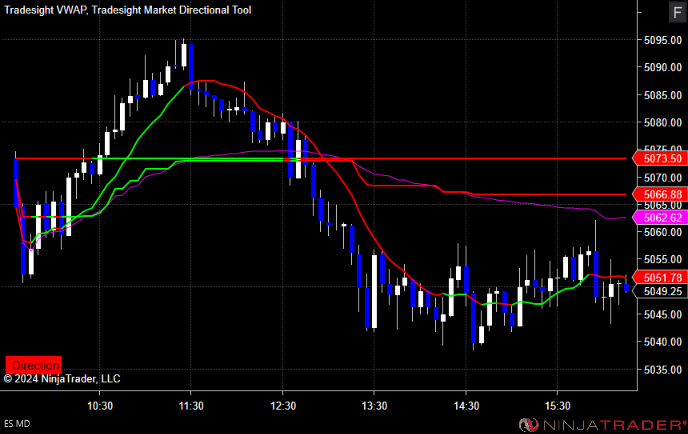688x434 pixels.
Task: Select the magenta 5062.62 VWAP price marker
Action: [x=659, y=217]
